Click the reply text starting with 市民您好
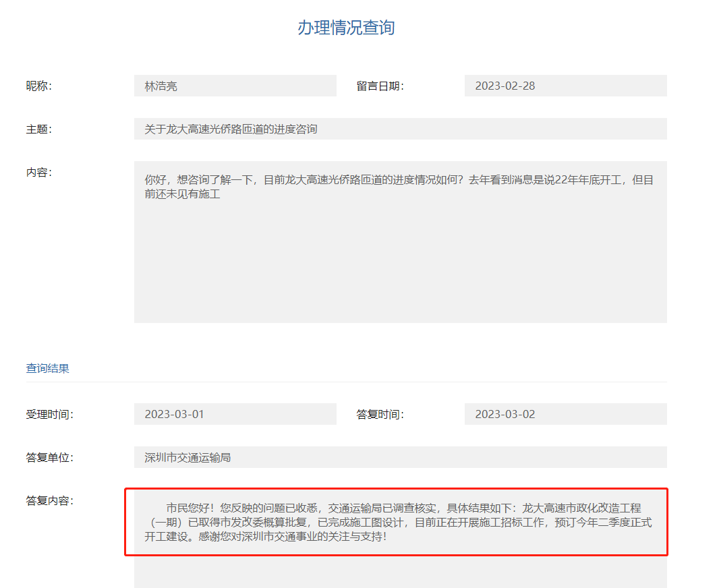Viewport: 717px width, 588px height. (x=398, y=523)
